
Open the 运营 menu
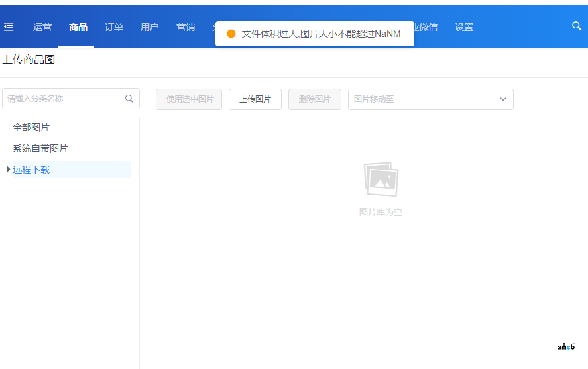pos(42,27)
